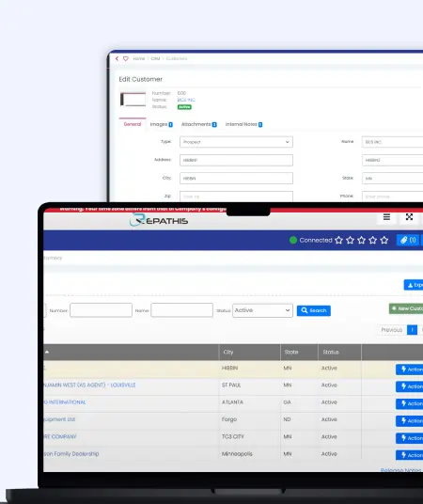Viewport: 423px width, 504px height.
Task: Click the ATLANTA city cell
Action: 232,402
